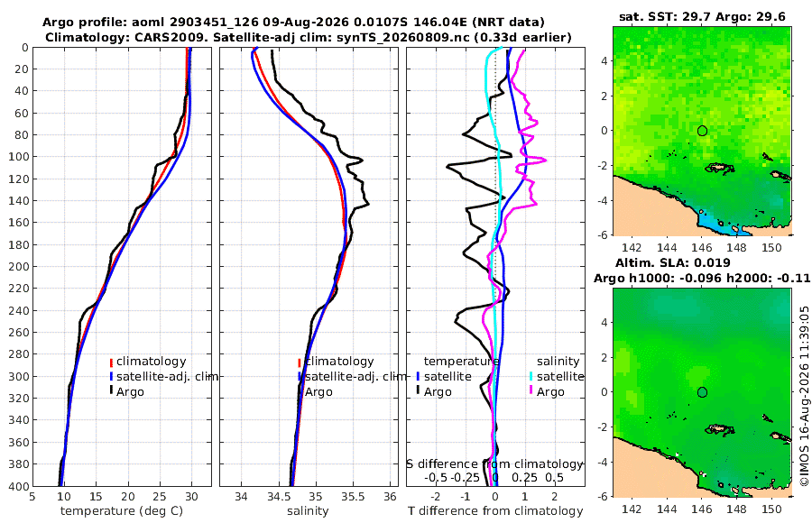Click the Climatology CARS2009 subtitle line

point(309,37)
